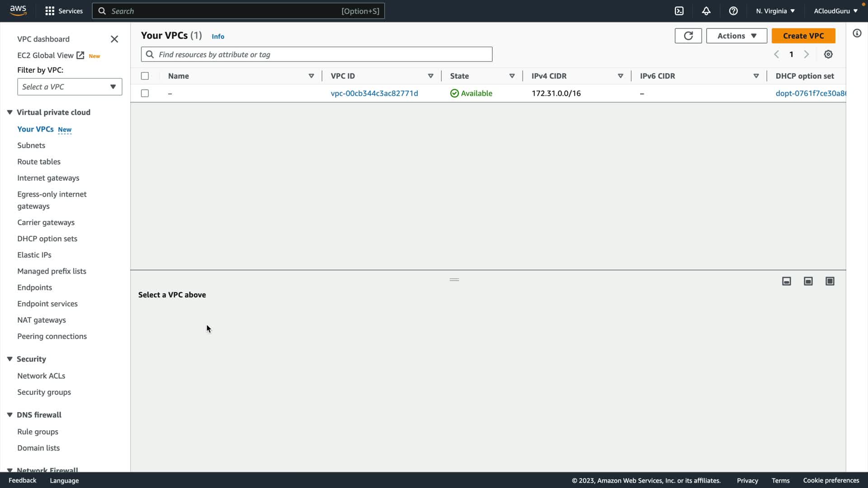Open the help question mark icon
The height and width of the screenshot is (488, 868).
pos(733,11)
